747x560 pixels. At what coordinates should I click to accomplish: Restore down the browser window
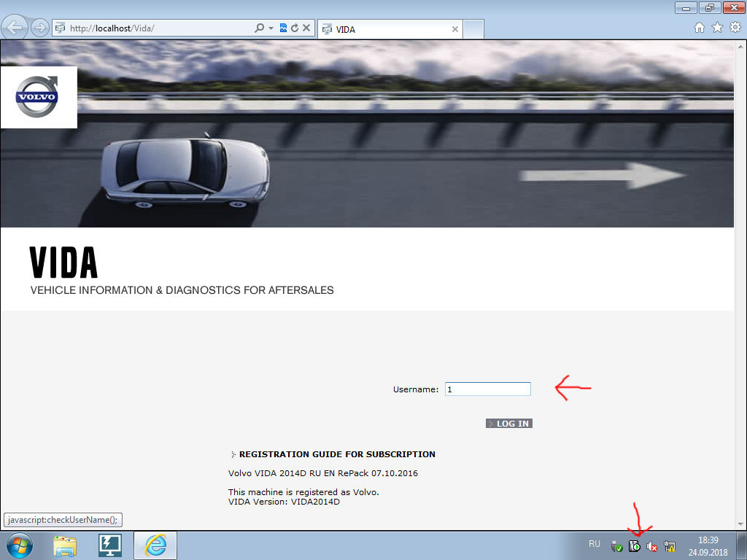(x=710, y=7)
